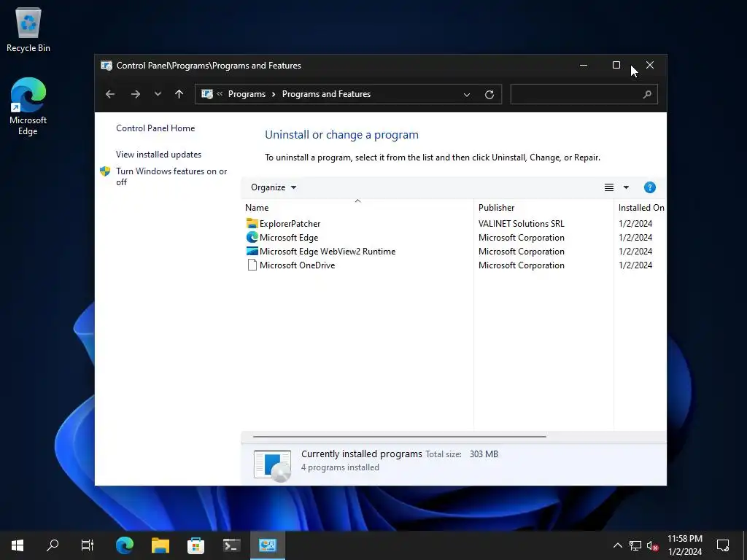Sort by the Publisher column header
Image resolution: width=747 pixels, height=560 pixels.
click(543, 208)
